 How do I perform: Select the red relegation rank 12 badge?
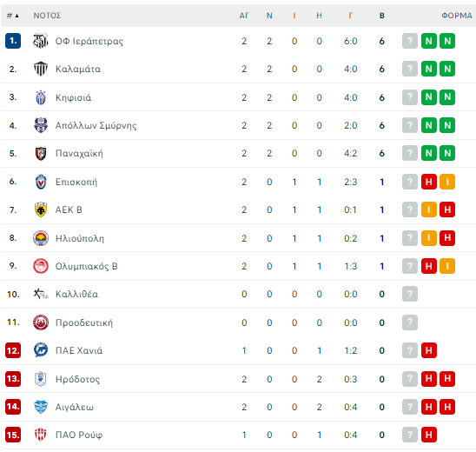[13, 350]
